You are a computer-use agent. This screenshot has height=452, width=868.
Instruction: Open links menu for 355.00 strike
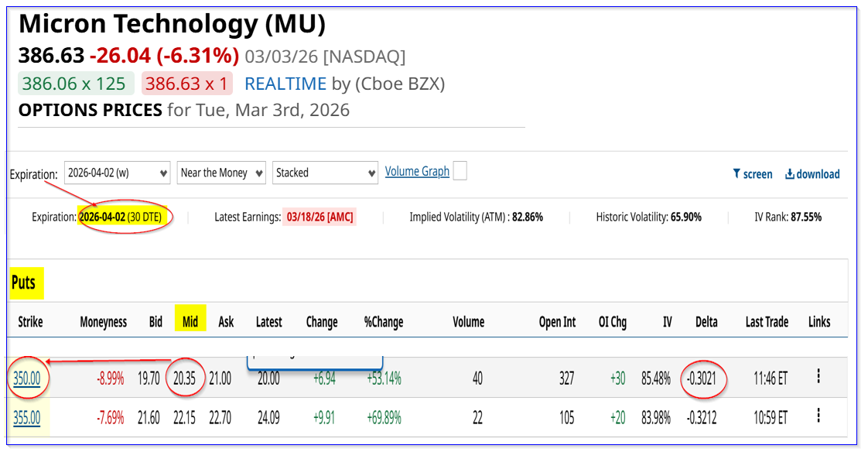pos(818,418)
